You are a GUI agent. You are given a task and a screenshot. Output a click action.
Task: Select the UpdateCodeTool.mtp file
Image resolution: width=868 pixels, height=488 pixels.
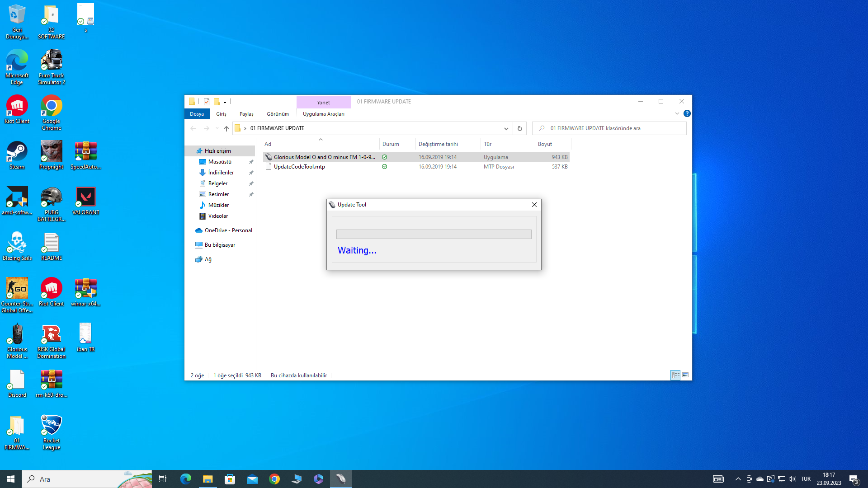(x=299, y=167)
